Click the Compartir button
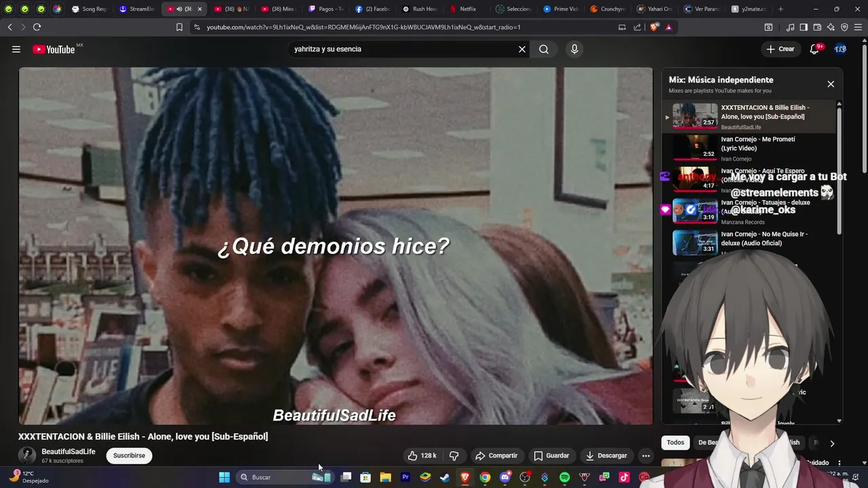868x488 pixels. coord(496,455)
